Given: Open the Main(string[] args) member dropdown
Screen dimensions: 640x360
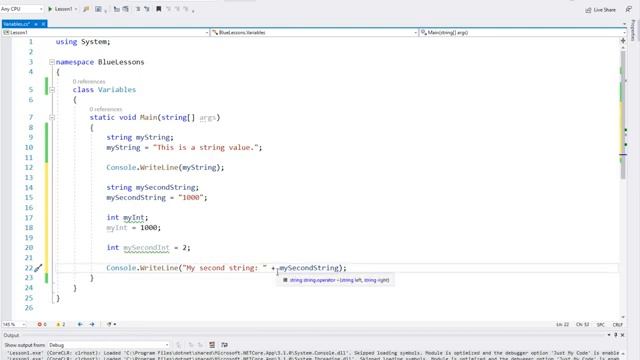Looking at the screenshot, I should (522, 32).
